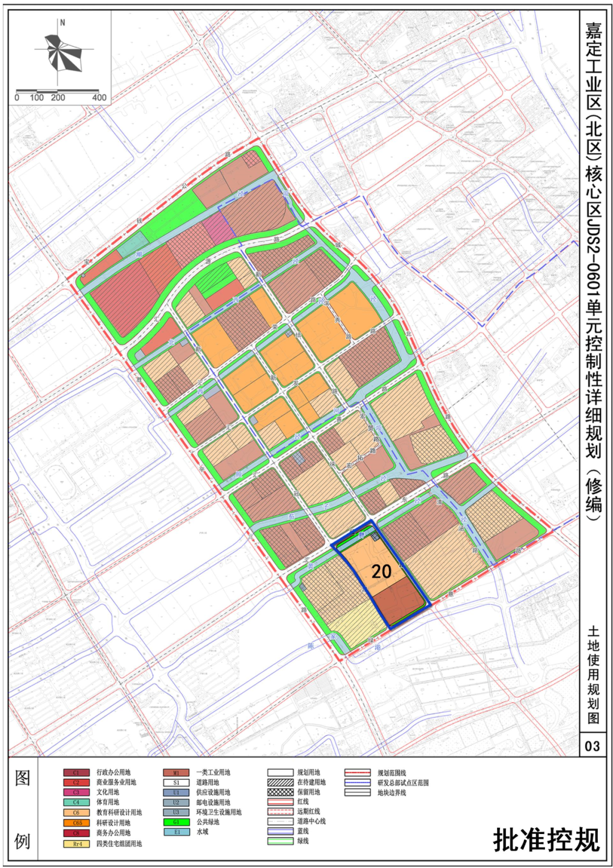Viewport: 613px width, 868px height.
Task: Click the sheet number 03 box
Action: coord(593,746)
